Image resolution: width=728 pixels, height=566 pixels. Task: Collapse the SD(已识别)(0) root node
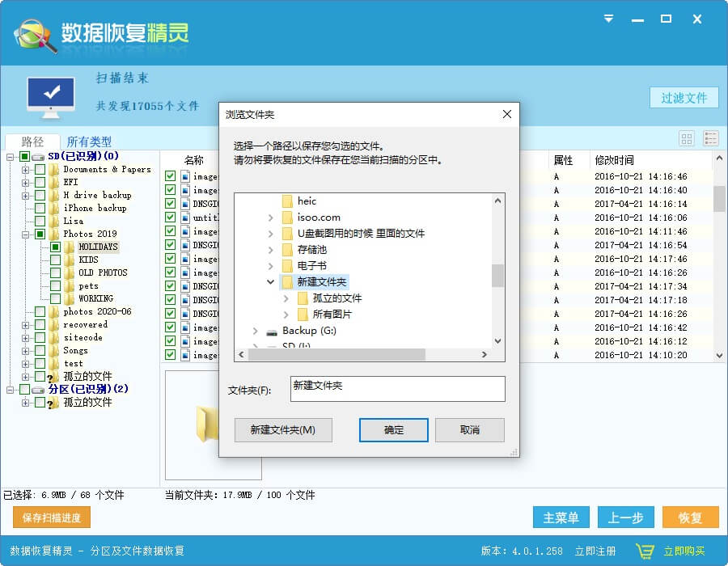(x=11, y=157)
